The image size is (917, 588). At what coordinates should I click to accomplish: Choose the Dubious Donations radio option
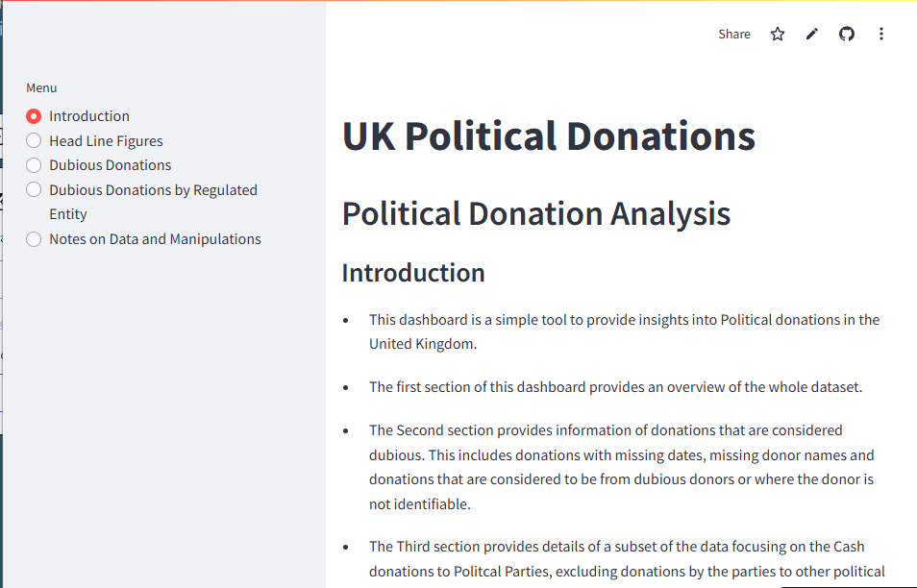pos(34,165)
